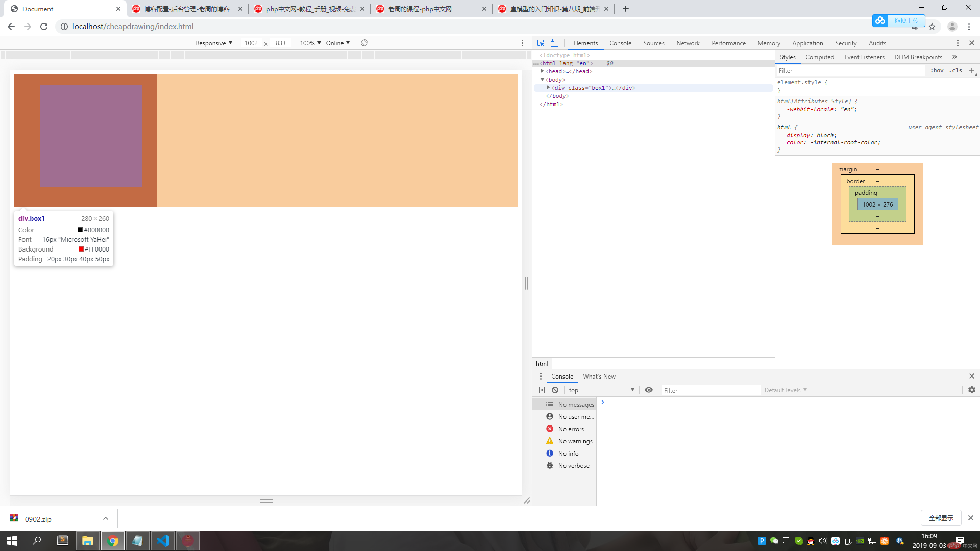Switch to the Console tab
Viewport: 980px width, 551px height.
(x=620, y=43)
